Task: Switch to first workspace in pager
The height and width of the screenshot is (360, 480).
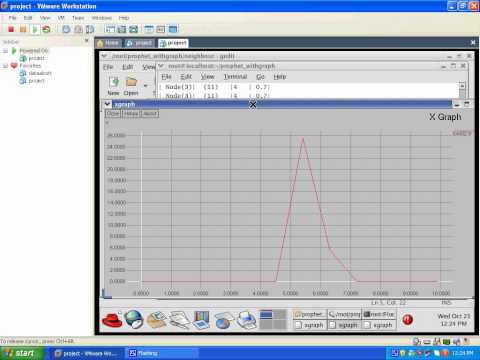Action: 266,314
